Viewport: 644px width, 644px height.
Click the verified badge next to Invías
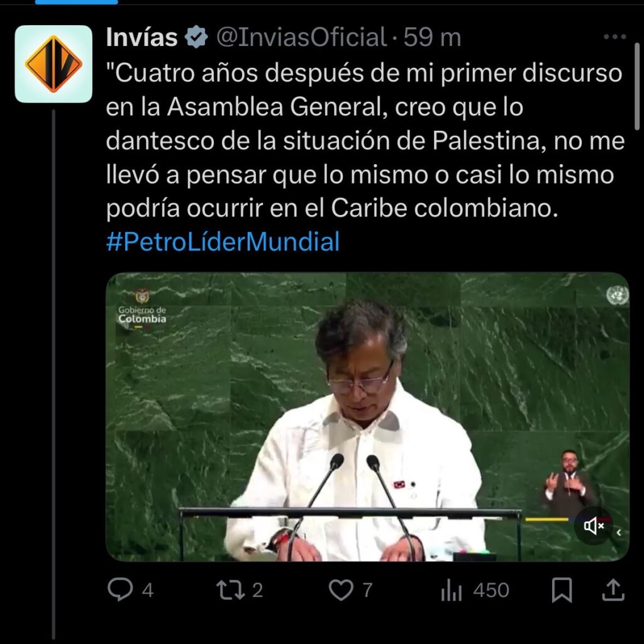(196, 37)
